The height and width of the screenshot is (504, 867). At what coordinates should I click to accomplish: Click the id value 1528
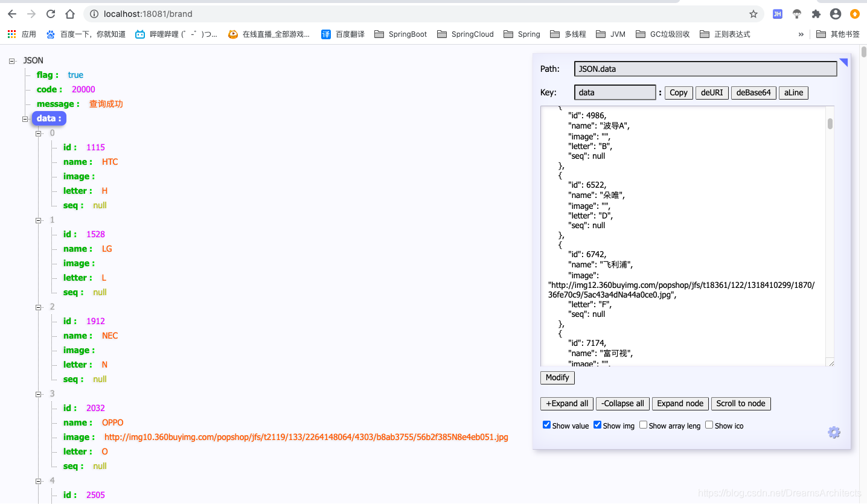[95, 234]
